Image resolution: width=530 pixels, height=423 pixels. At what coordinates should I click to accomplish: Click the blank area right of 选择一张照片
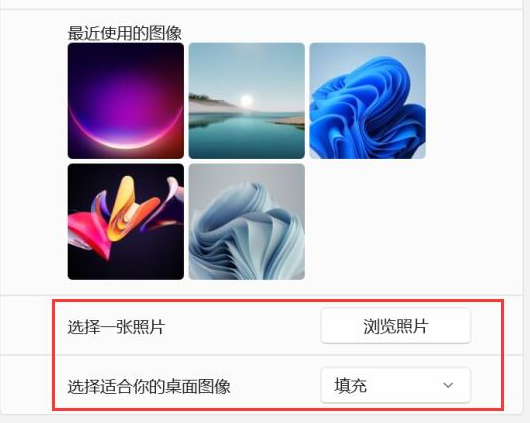(243, 327)
